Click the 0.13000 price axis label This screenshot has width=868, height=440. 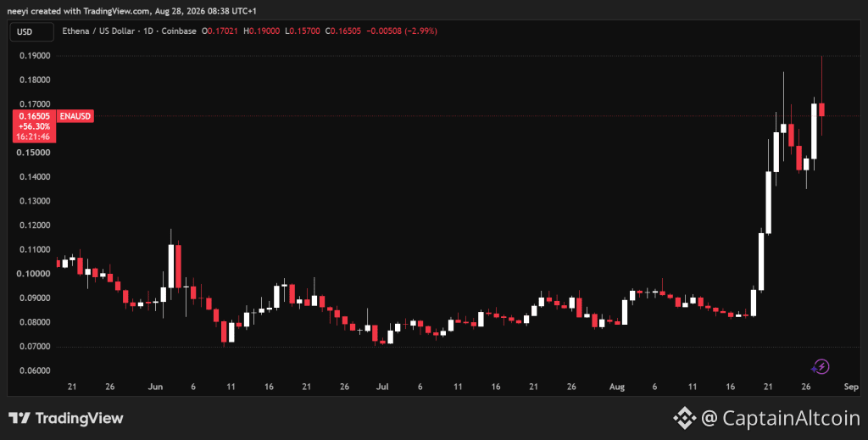point(34,201)
